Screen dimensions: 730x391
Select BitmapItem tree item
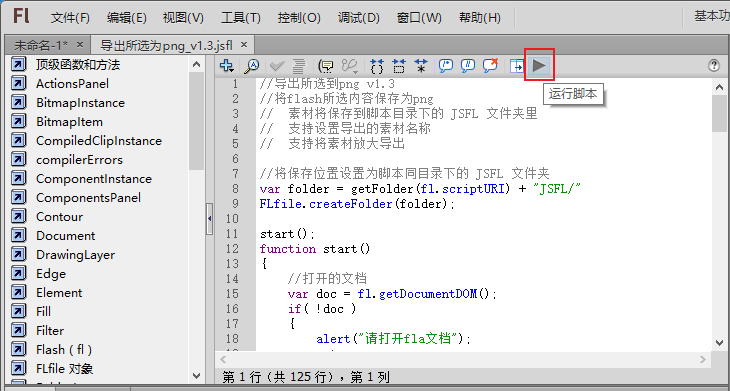click(x=69, y=121)
